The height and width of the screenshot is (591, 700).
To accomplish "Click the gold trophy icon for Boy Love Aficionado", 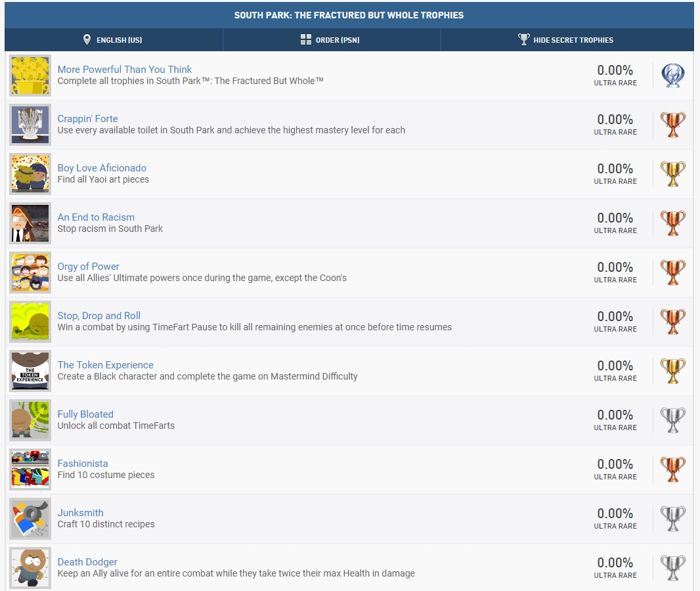I will coord(673,173).
